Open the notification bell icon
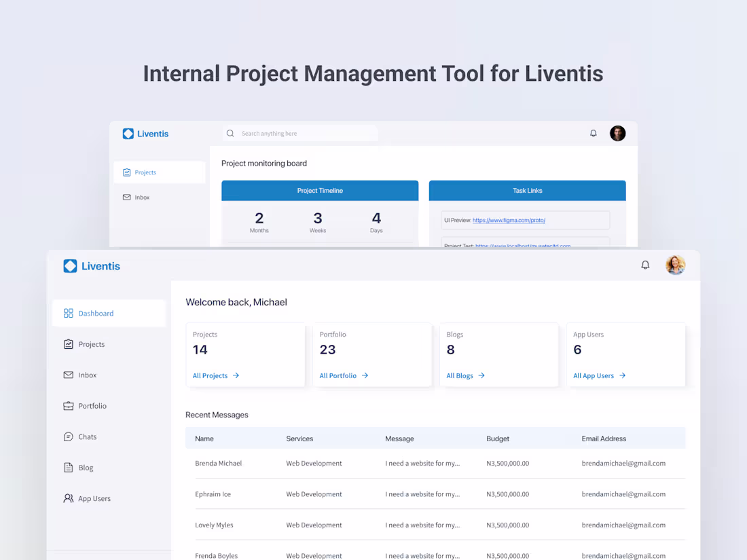 click(x=645, y=265)
